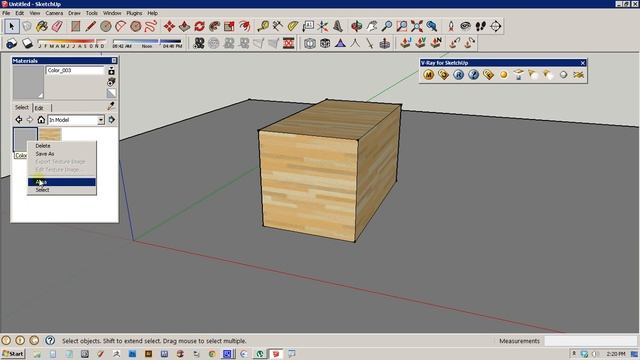Click status bar help question icon
640x360 pixels.
tap(50, 340)
